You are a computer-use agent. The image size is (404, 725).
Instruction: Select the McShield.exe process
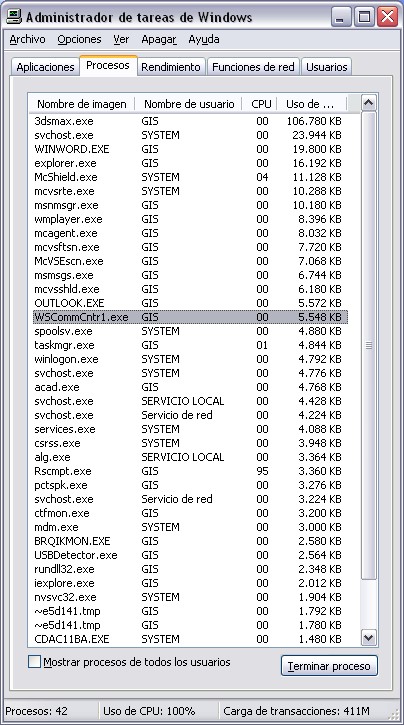[x=190, y=177]
